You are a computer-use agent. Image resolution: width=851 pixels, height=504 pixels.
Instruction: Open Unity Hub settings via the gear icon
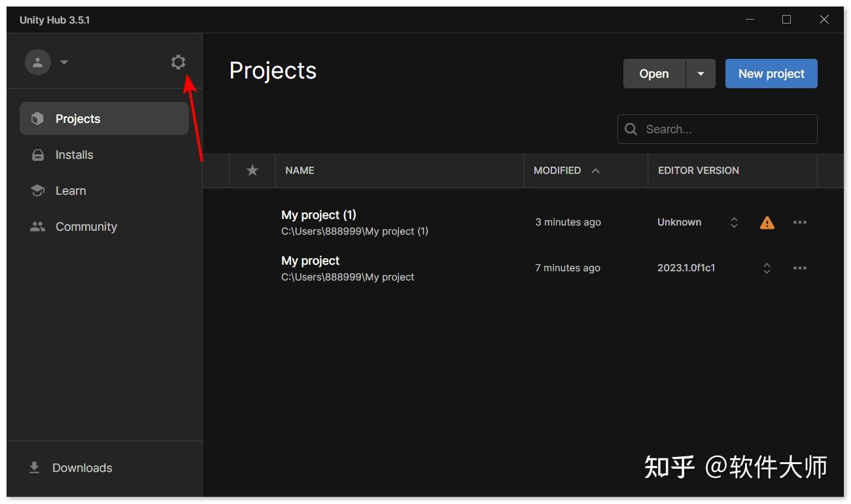pos(178,61)
